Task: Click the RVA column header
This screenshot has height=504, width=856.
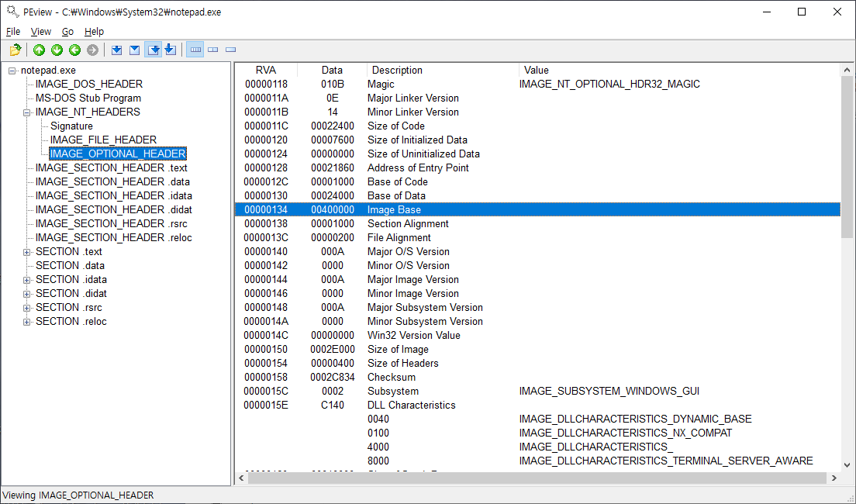Action: pos(266,70)
